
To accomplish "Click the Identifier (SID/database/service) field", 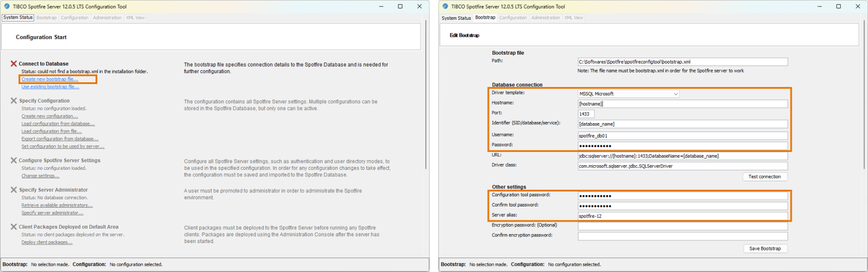I will click(682, 124).
